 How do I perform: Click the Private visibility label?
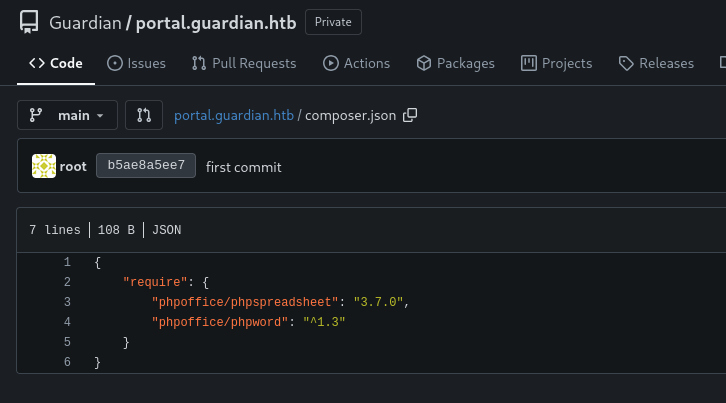pyautogui.click(x=333, y=22)
